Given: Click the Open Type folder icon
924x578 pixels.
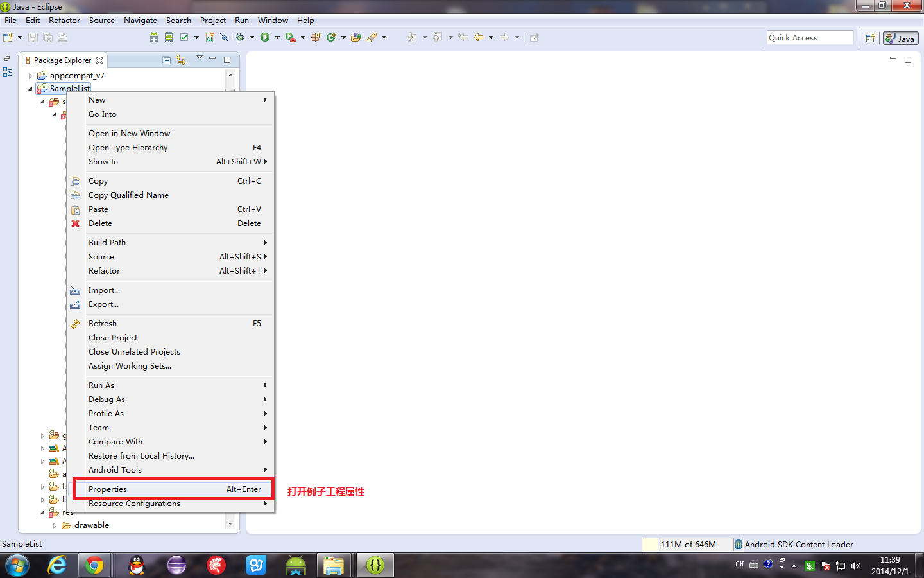Looking at the screenshot, I should point(356,37).
